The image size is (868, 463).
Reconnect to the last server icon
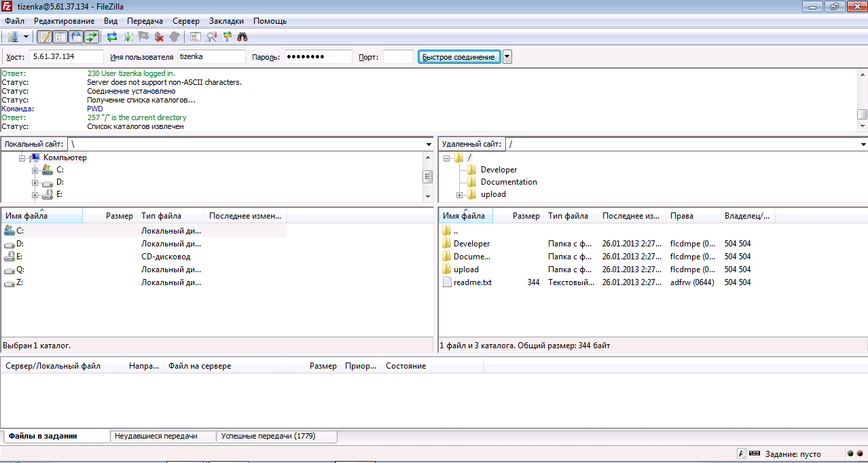(175, 37)
